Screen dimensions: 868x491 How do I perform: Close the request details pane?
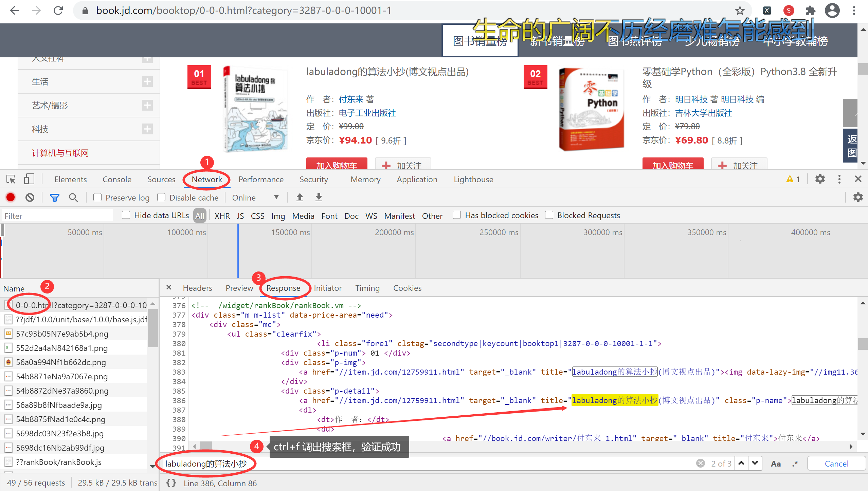[x=169, y=287]
